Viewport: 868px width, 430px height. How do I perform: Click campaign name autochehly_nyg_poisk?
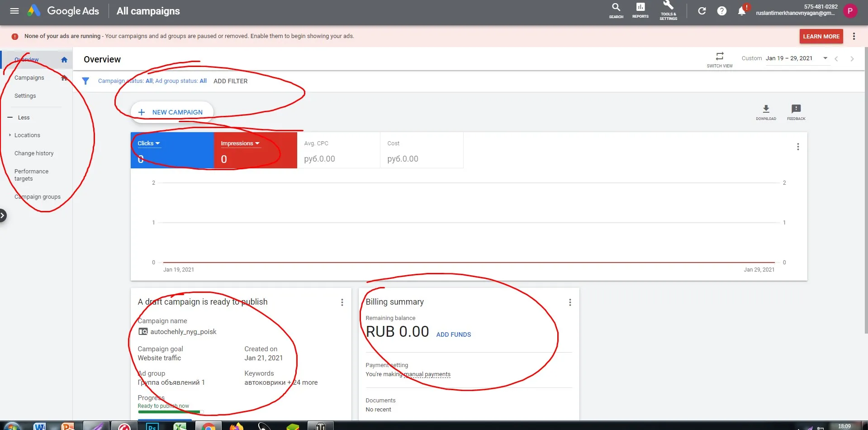183,332
